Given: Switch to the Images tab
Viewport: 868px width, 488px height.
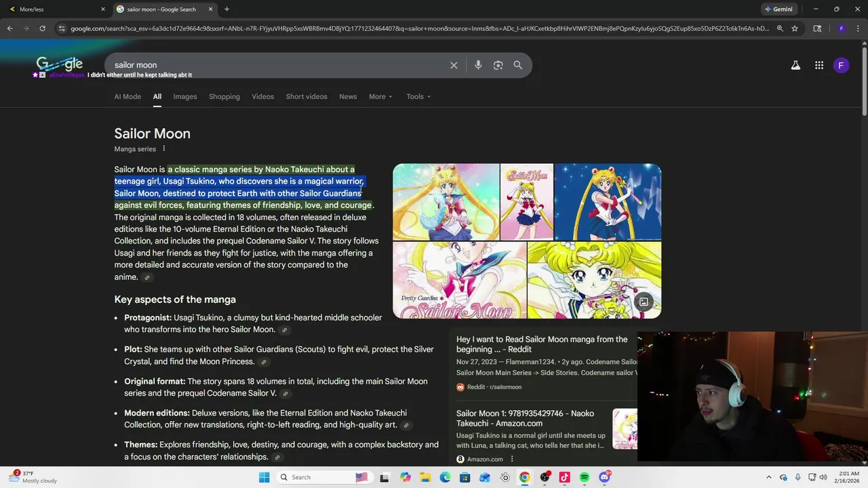Looking at the screenshot, I should 184,96.
